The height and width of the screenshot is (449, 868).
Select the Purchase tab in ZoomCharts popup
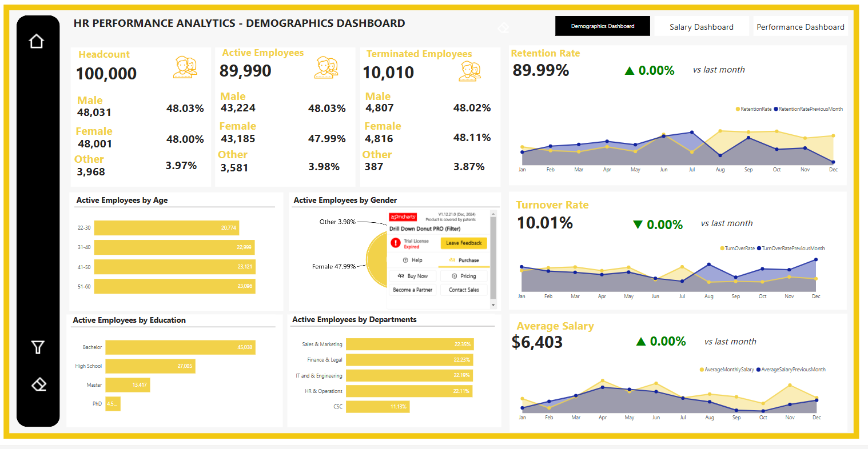point(464,260)
